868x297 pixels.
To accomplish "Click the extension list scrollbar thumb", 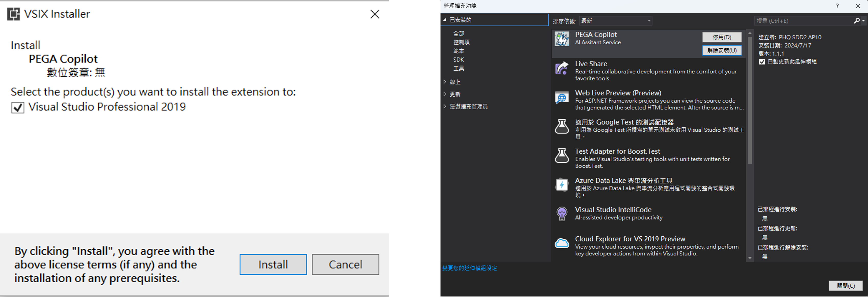I will tap(750, 100).
